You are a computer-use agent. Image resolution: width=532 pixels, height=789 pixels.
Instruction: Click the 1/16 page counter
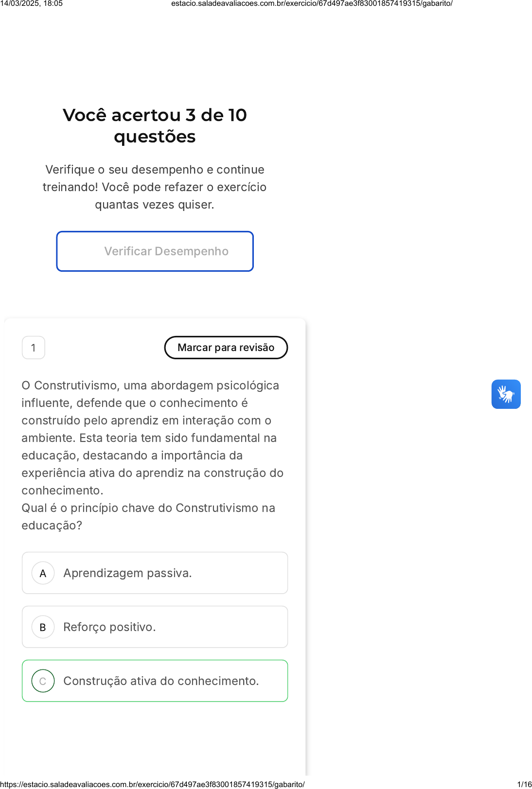pyautogui.click(x=524, y=784)
